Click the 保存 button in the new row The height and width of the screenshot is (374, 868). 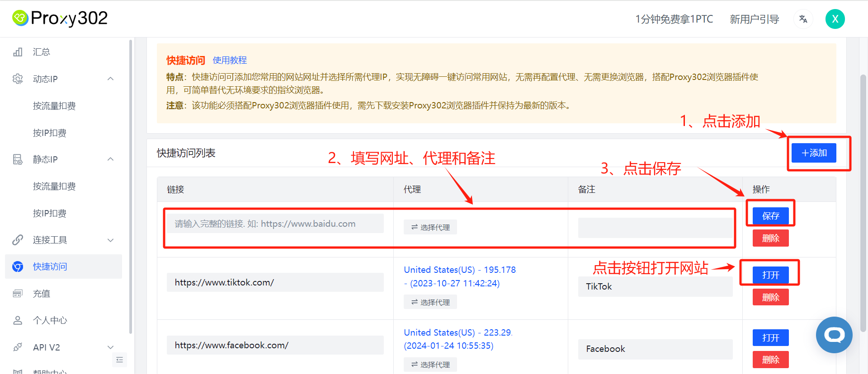771,215
